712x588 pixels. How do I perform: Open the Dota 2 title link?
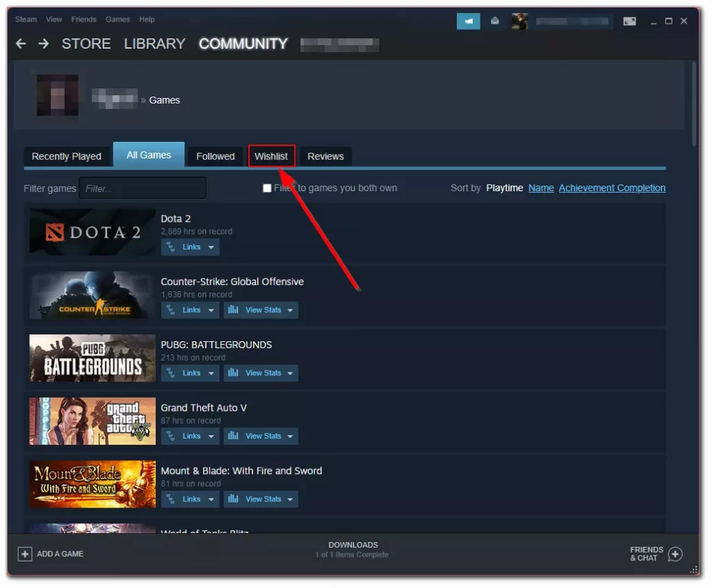click(176, 218)
